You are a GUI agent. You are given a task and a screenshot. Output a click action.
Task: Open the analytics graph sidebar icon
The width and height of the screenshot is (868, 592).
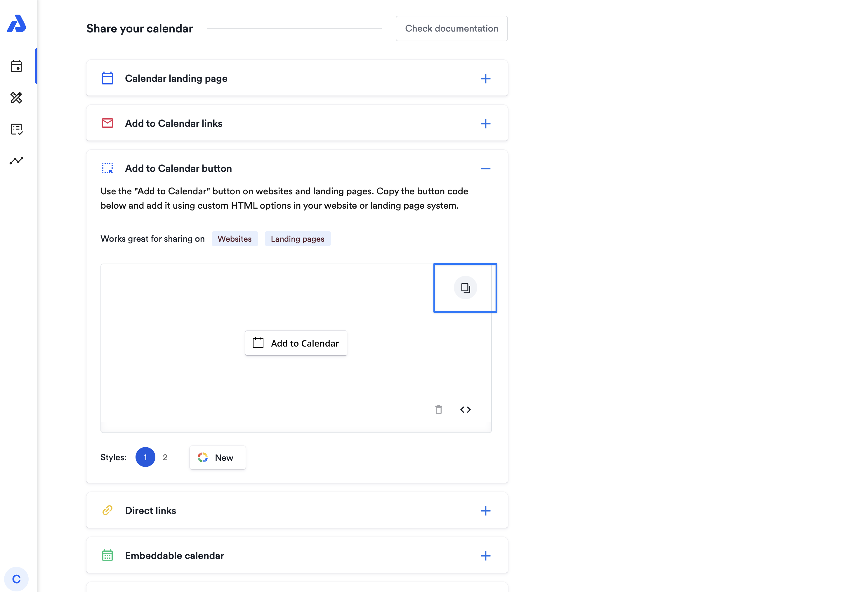16,161
